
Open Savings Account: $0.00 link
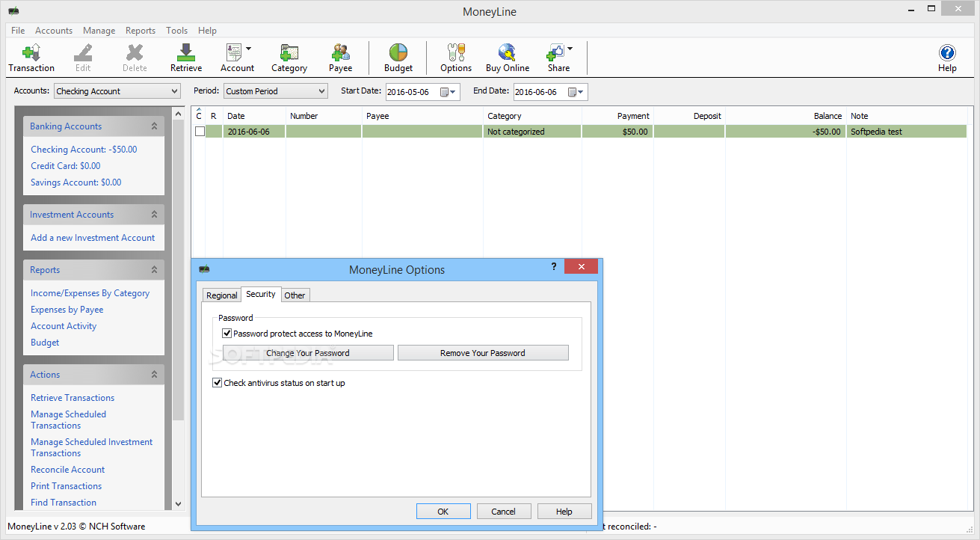[75, 182]
